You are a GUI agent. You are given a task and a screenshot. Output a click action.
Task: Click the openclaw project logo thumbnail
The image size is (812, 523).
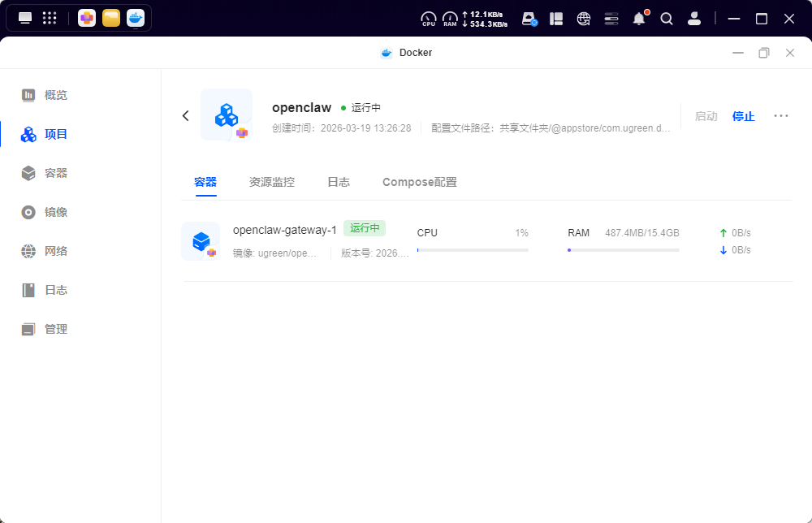tap(227, 115)
